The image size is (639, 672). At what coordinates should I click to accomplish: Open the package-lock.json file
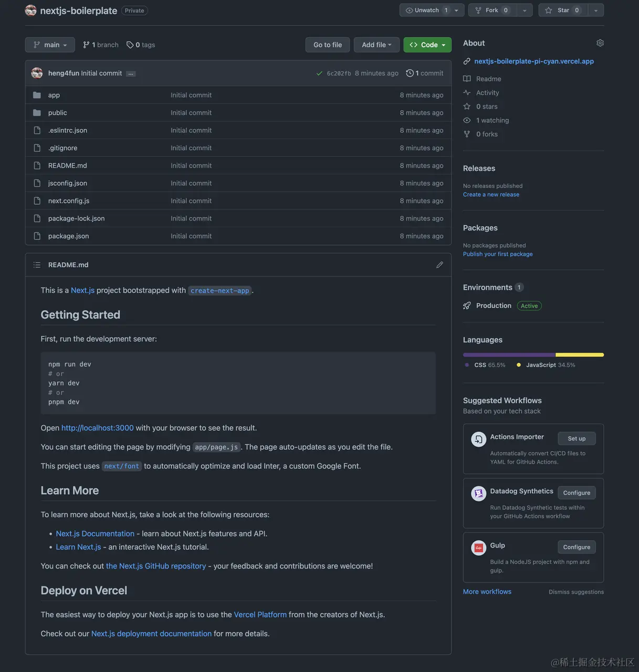click(76, 219)
